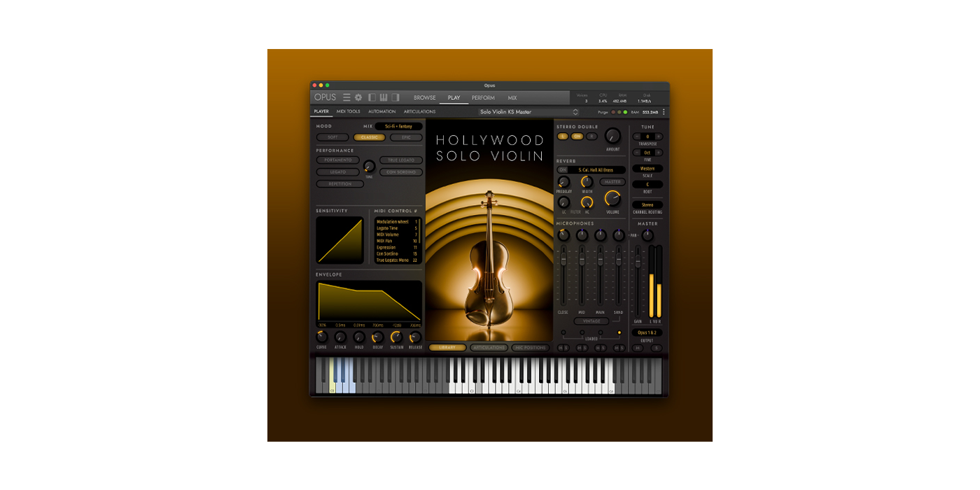Open the Sci-Fi + Fantasy mix dropdown
This screenshot has height=490, width=980.
tap(398, 127)
